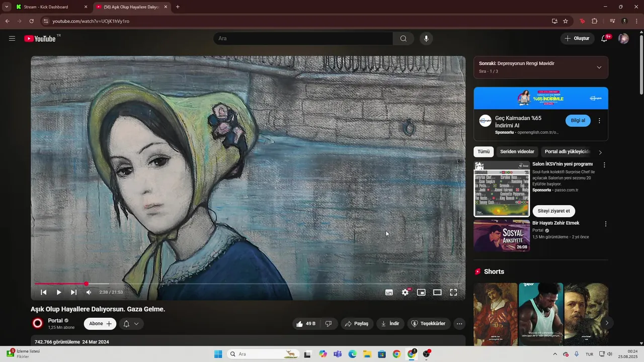
Task: Go to the previous video
Action: pos(44,292)
